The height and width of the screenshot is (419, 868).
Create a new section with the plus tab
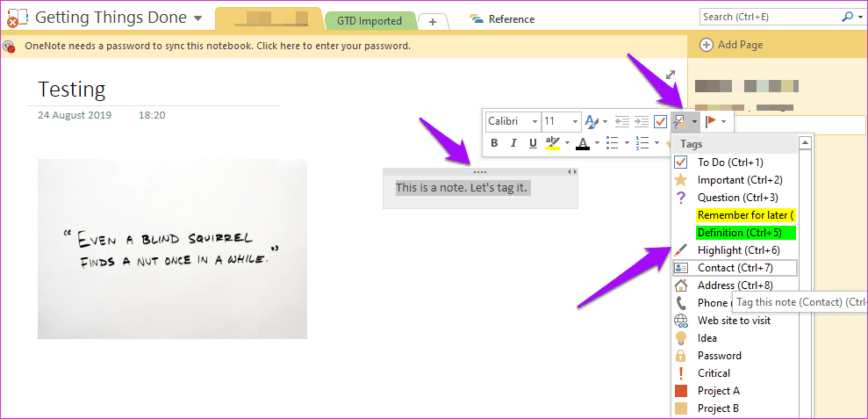pyautogui.click(x=433, y=22)
